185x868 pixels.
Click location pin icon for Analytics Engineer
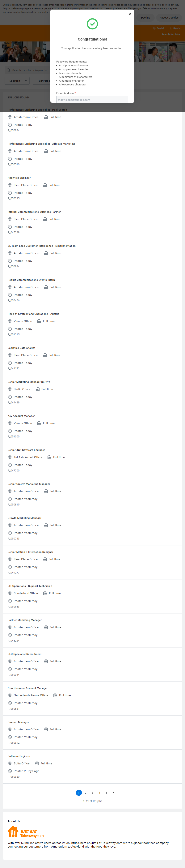point(10,185)
